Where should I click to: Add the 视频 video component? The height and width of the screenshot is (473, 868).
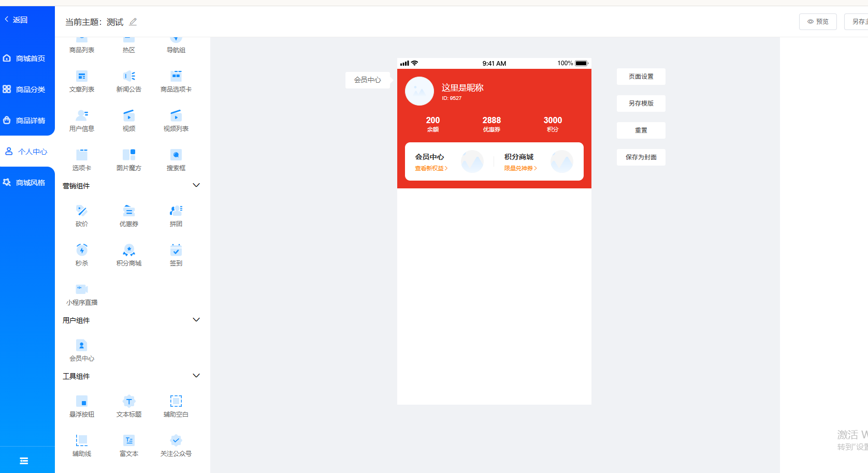coord(129,121)
